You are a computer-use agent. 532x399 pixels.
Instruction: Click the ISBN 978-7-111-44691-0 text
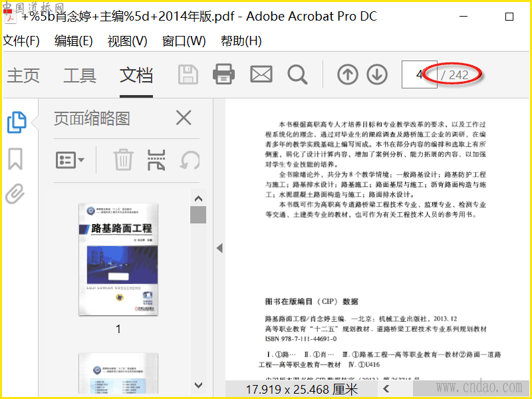301,338
